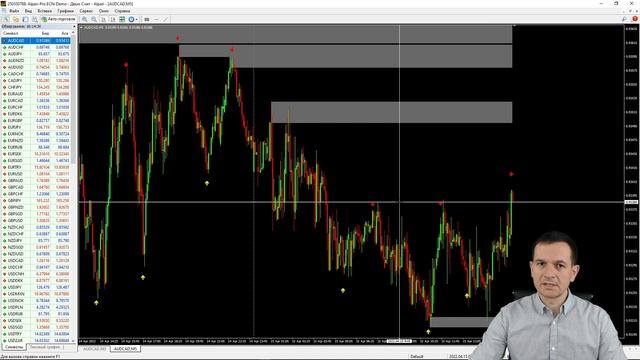Viewport: 640px width, 360px height.
Task: Toggle the chart shift icon
Action: (x=113, y=19)
